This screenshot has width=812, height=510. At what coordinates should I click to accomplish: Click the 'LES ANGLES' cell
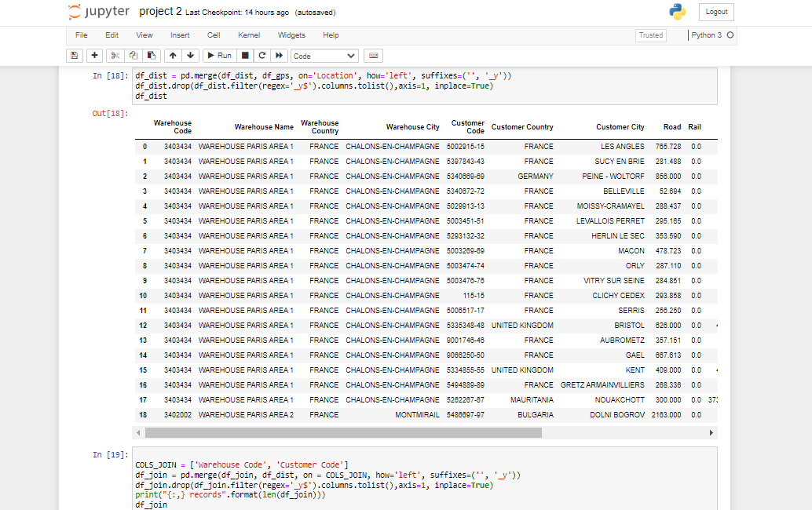pos(623,147)
